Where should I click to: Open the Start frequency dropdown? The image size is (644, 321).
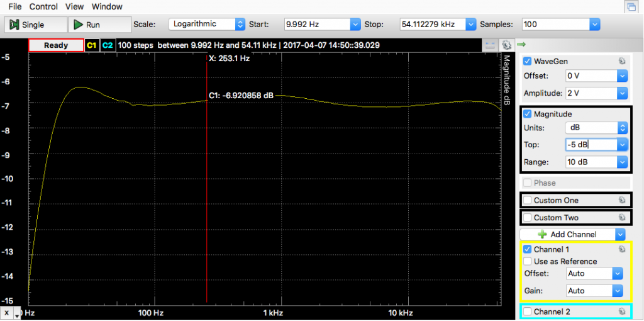coord(355,25)
